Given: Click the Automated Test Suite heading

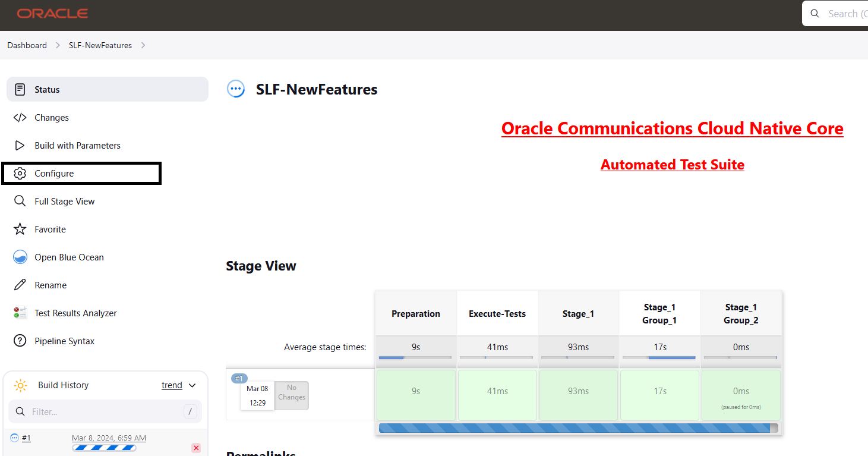Looking at the screenshot, I should coord(672,165).
